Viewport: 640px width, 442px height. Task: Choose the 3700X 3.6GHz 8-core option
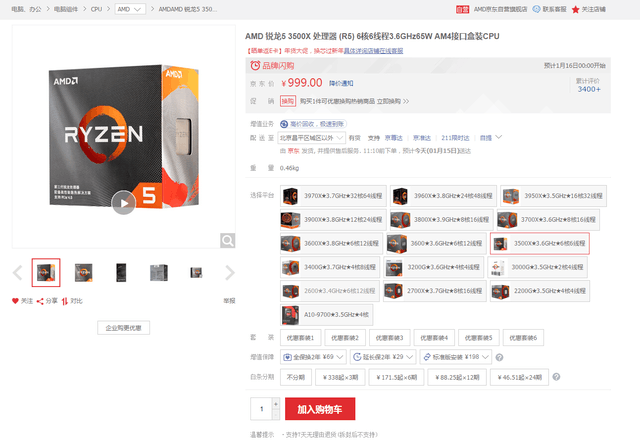(x=548, y=220)
